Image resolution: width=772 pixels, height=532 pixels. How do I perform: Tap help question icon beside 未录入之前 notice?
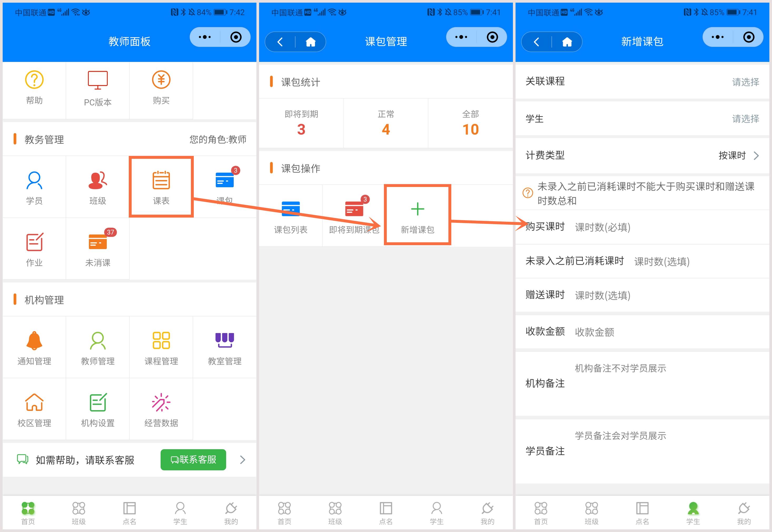click(x=528, y=193)
